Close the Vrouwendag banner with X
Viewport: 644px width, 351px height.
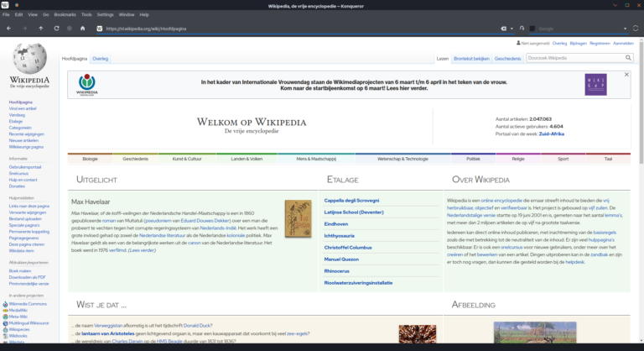click(x=626, y=75)
